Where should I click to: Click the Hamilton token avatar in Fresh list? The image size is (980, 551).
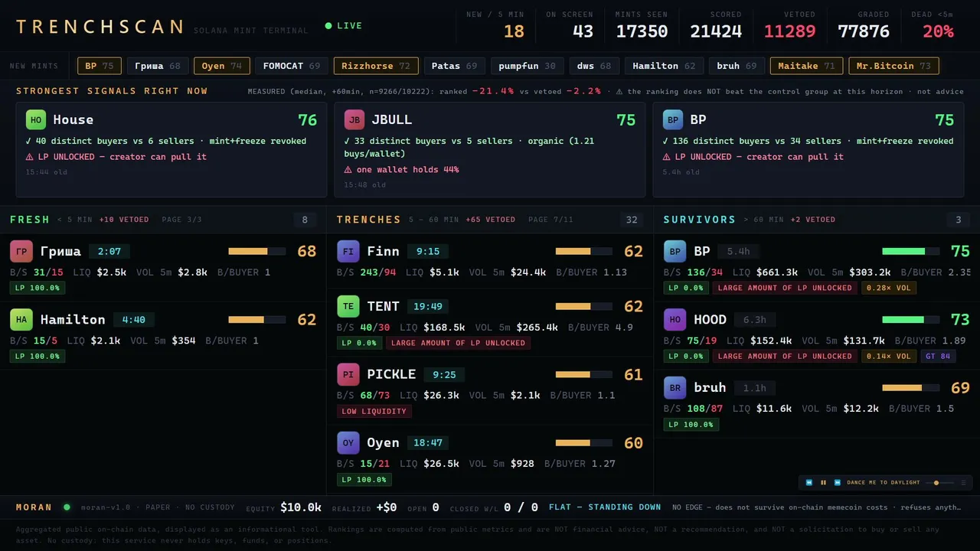tap(21, 319)
